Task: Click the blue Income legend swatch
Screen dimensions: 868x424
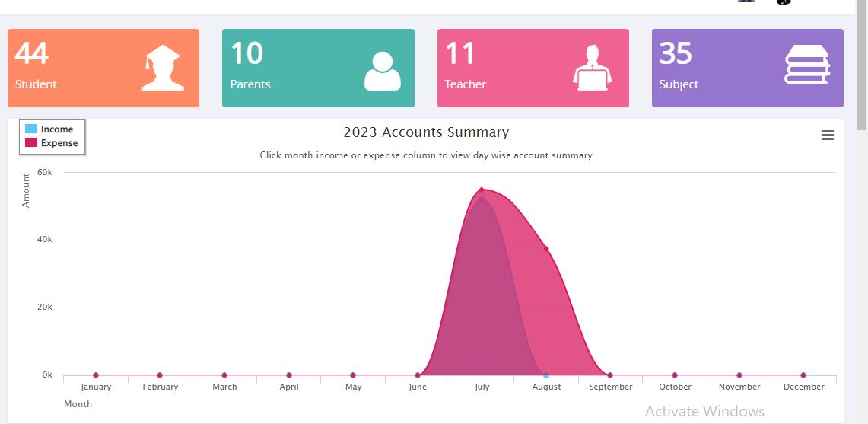Action: [31, 129]
